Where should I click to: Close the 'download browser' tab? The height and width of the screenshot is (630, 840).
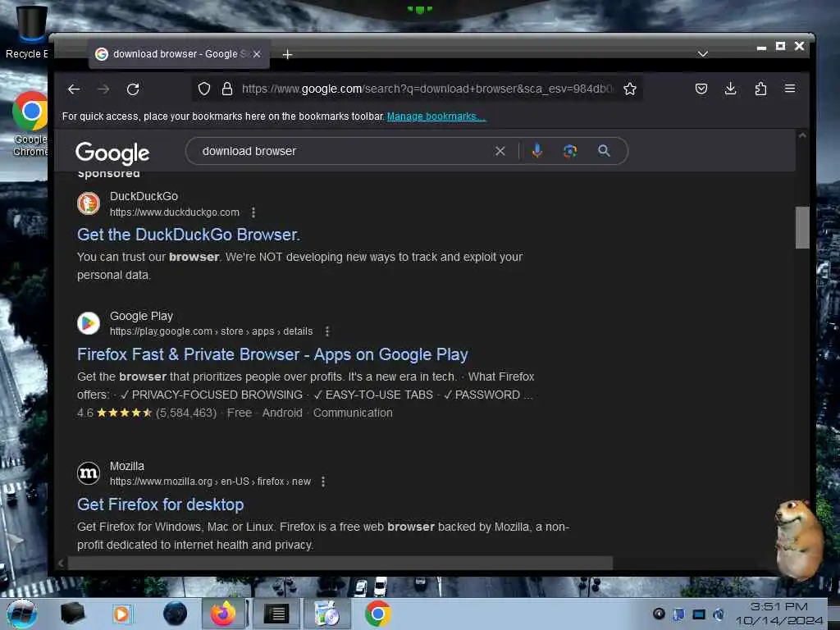pos(257,54)
